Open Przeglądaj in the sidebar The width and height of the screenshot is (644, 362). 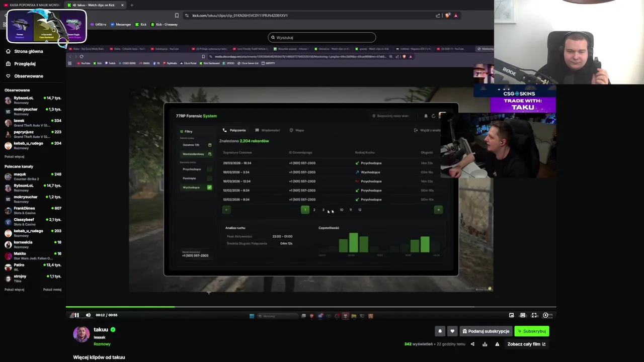(21, 64)
